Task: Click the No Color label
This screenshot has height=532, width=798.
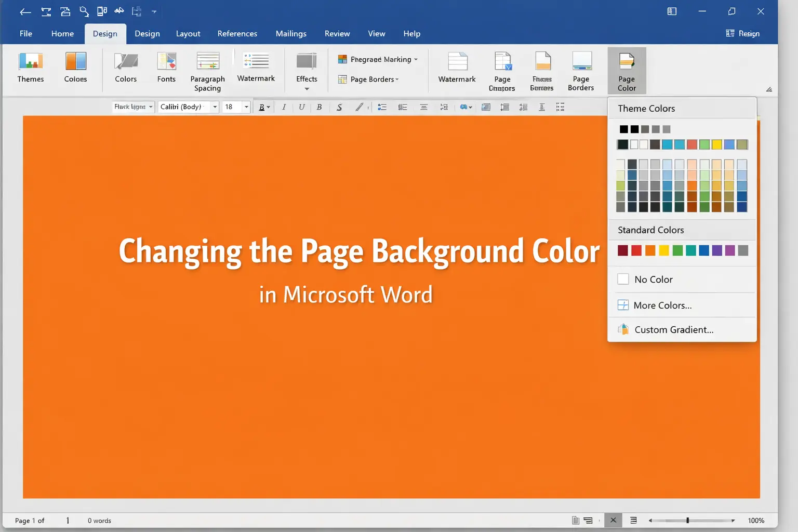Action: [654, 280]
